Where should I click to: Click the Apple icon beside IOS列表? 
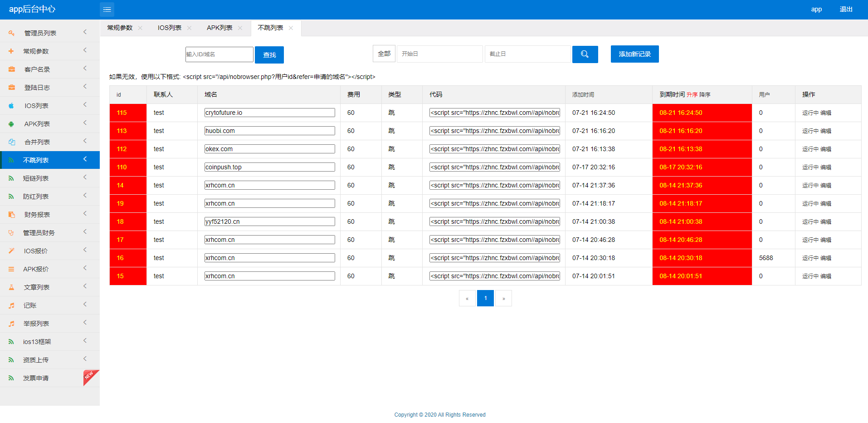[11, 106]
